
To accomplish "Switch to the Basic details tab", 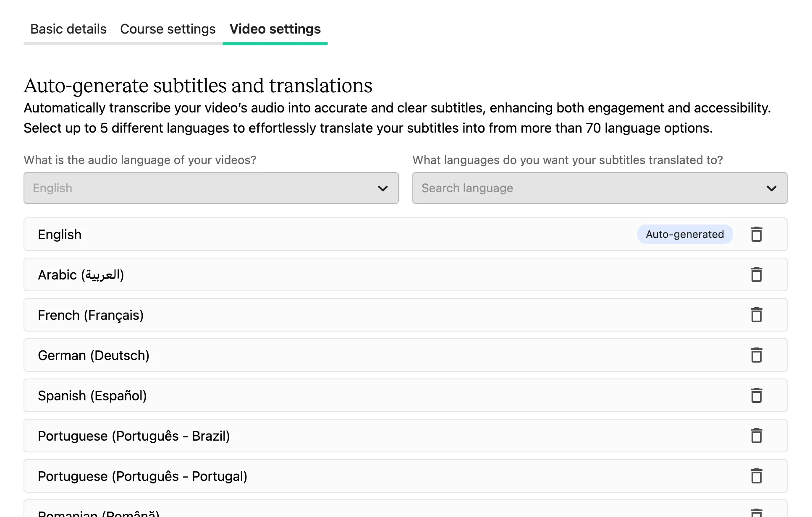I will tap(68, 29).
